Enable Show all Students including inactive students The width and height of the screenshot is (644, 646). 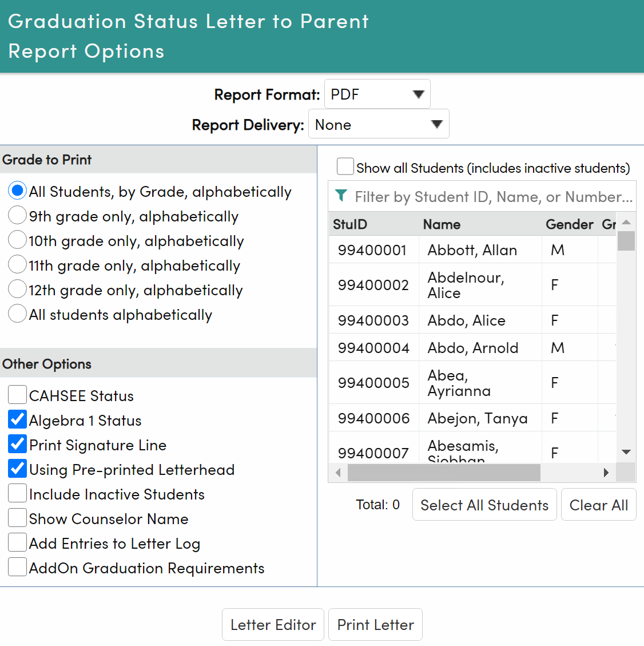tap(345, 166)
